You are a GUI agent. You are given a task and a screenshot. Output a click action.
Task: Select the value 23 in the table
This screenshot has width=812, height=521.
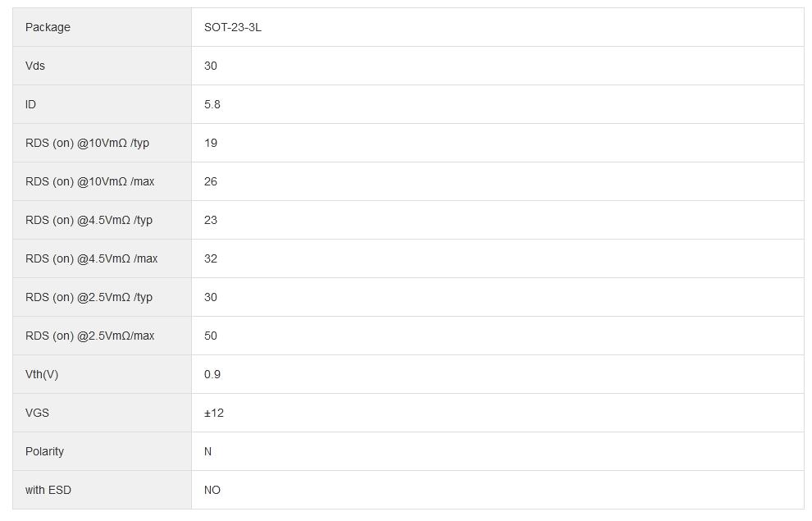click(x=211, y=220)
